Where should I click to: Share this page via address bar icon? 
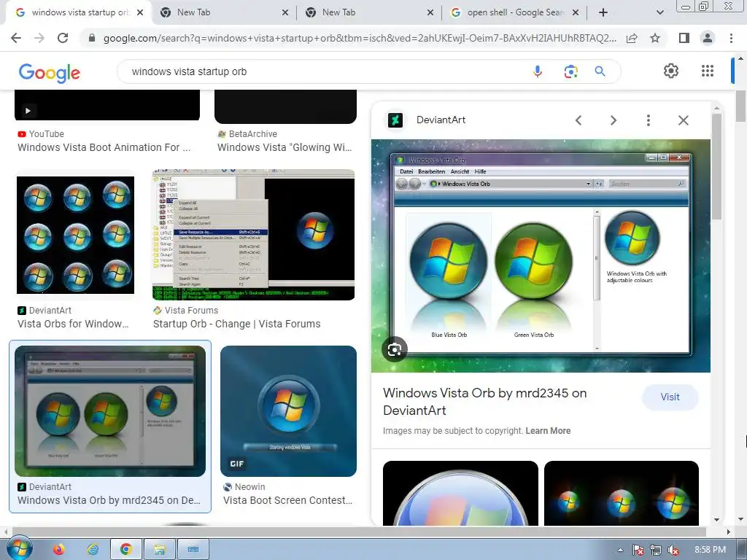(x=632, y=38)
